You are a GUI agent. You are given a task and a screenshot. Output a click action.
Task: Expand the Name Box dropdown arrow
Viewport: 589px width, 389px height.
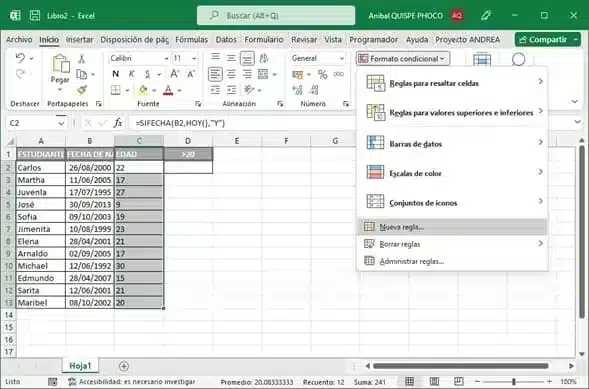[x=61, y=123]
